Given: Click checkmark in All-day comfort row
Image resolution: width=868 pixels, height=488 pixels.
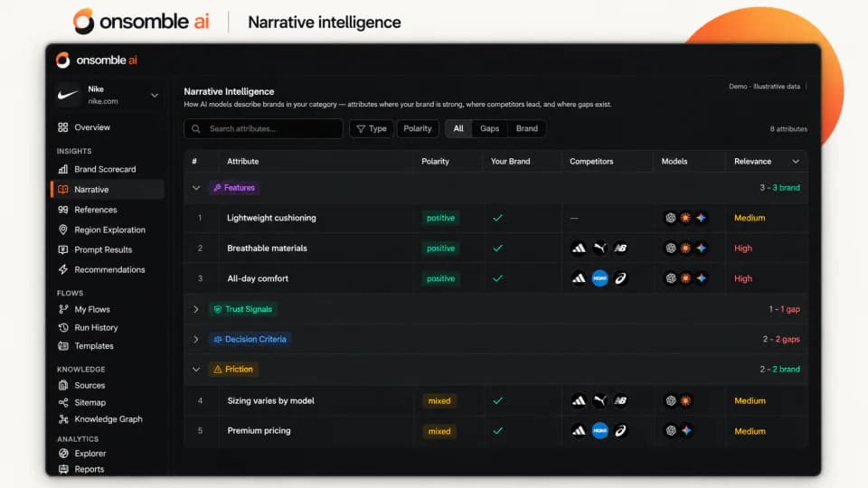Looking at the screenshot, I should (497, 278).
